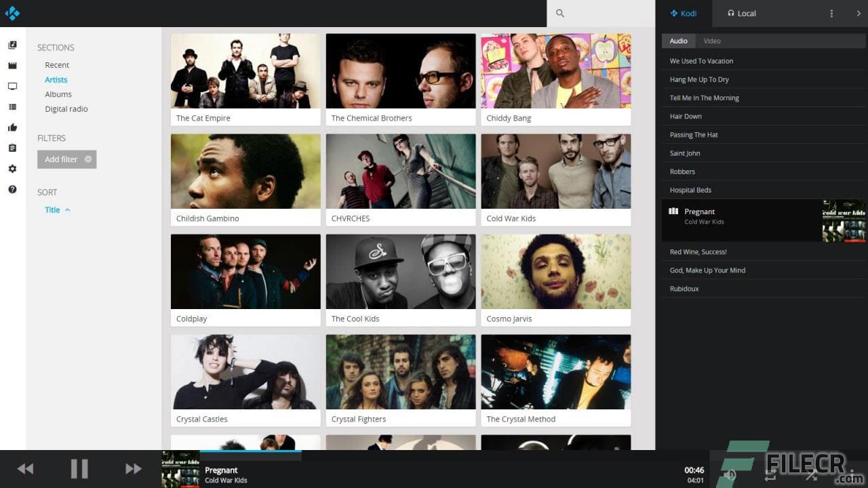Viewport: 868px width, 488px height.
Task: Open the Artists section
Action: click(x=56, y=80)
